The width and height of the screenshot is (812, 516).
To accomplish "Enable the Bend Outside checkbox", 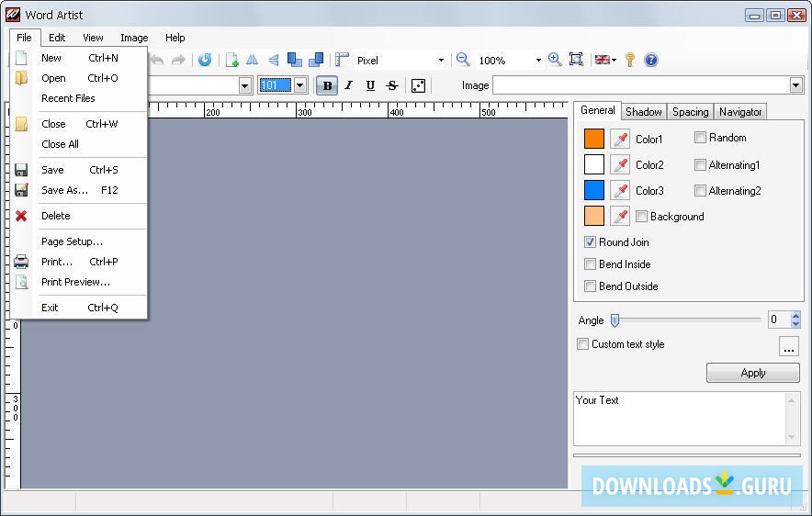I will [x=590, y=286].
